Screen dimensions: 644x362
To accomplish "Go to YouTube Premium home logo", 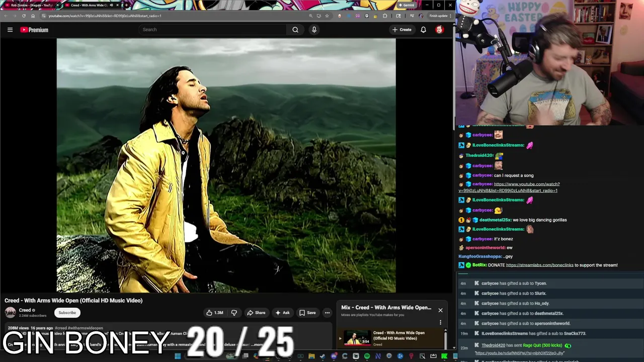I will point(34,30).
